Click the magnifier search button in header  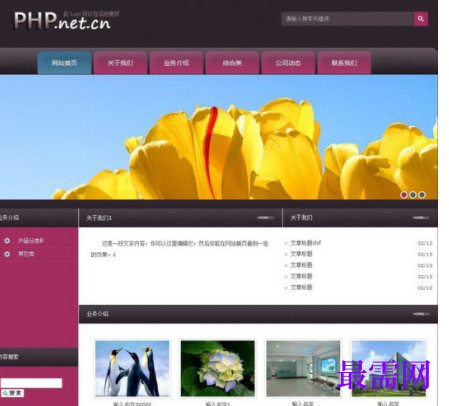[421, 19]
